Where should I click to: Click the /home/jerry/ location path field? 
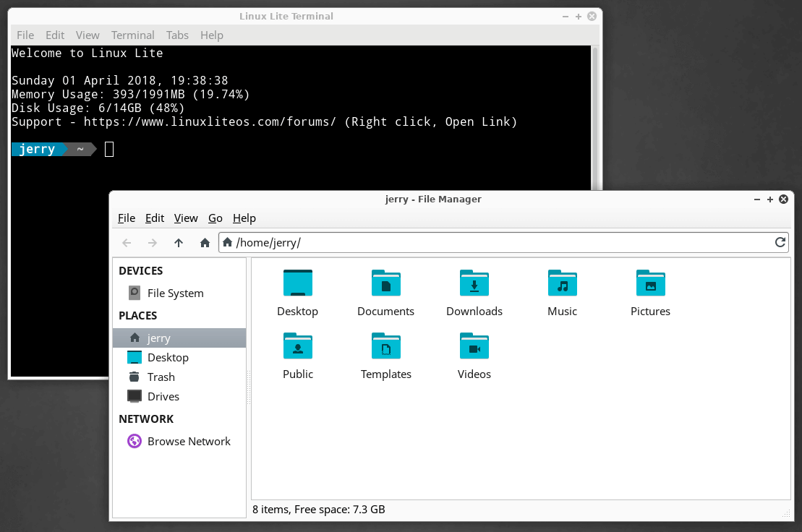click(x=499, y=243)
